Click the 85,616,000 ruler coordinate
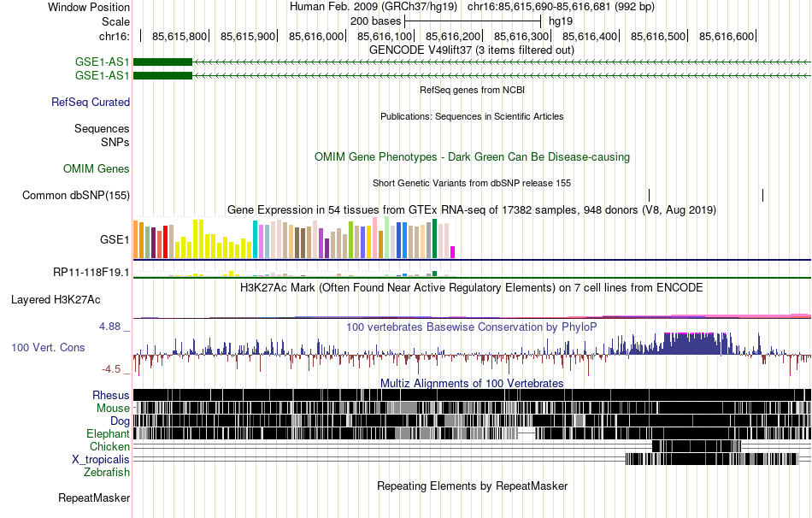Screen dimensions: 812x518 click(316, 36)
